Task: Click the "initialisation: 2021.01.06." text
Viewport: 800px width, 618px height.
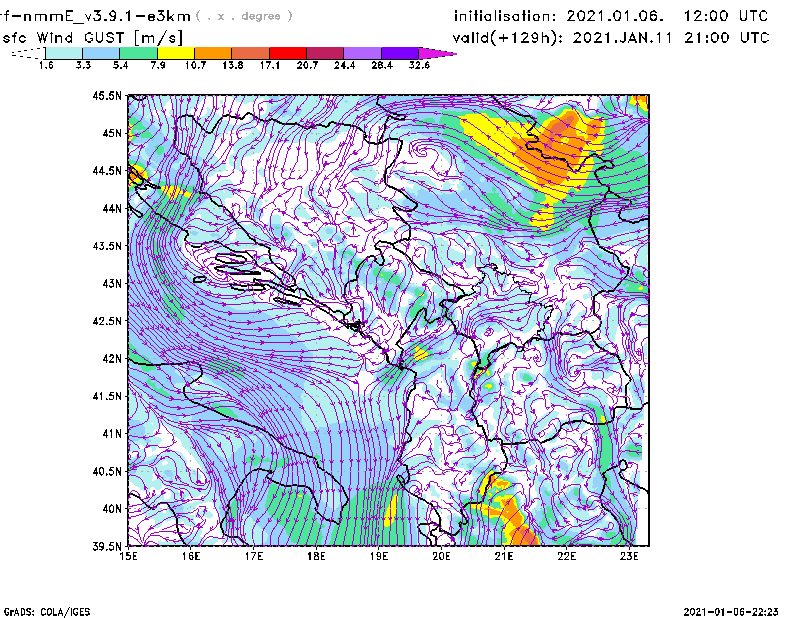Action: (559, 16)
